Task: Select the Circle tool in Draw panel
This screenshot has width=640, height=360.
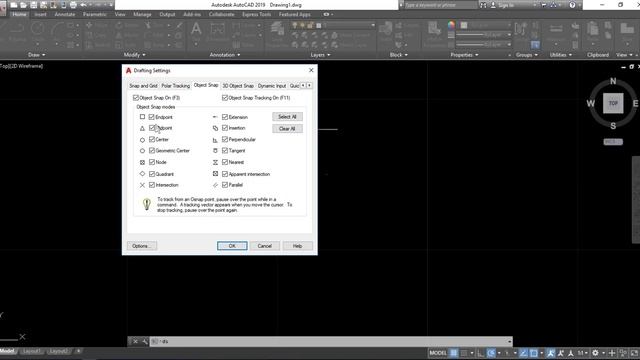Action: click(x=38, y=28)
